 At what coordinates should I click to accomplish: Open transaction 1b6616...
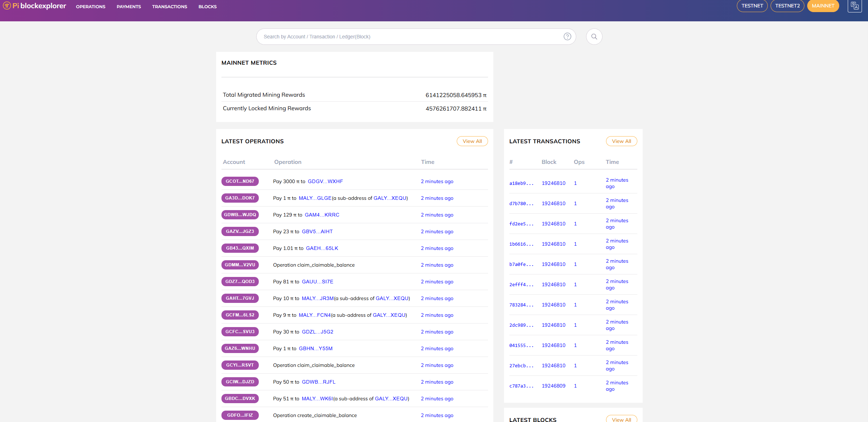pyautogui.click(x=521, y=244)
